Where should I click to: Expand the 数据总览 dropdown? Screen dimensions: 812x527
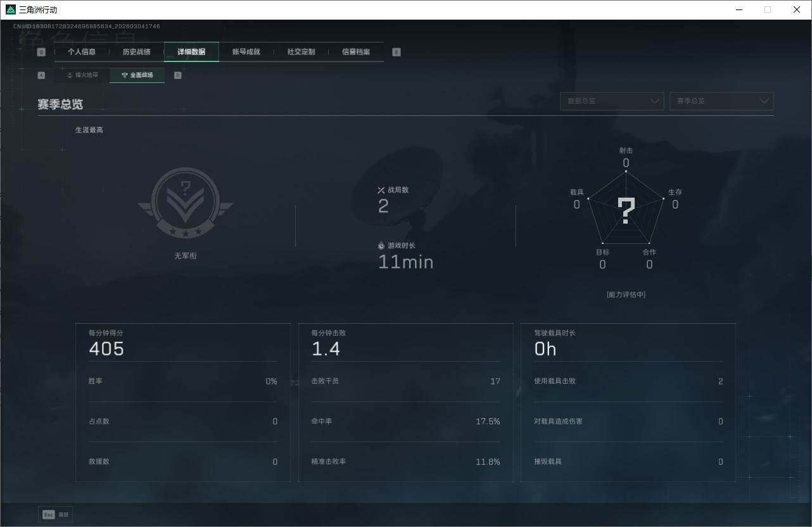click(x=612, y=101)
